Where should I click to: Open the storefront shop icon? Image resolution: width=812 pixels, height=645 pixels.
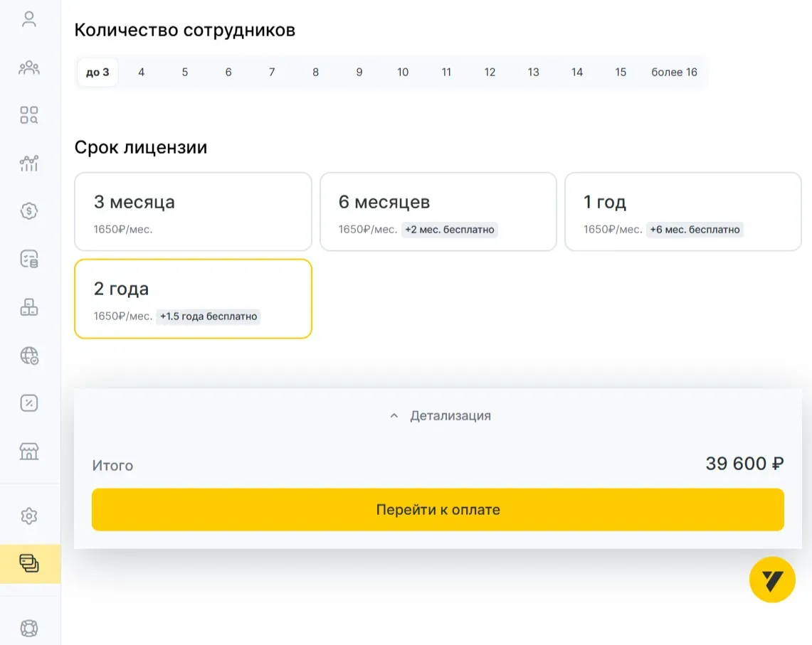pyautogui.click(x=29, y=451)
